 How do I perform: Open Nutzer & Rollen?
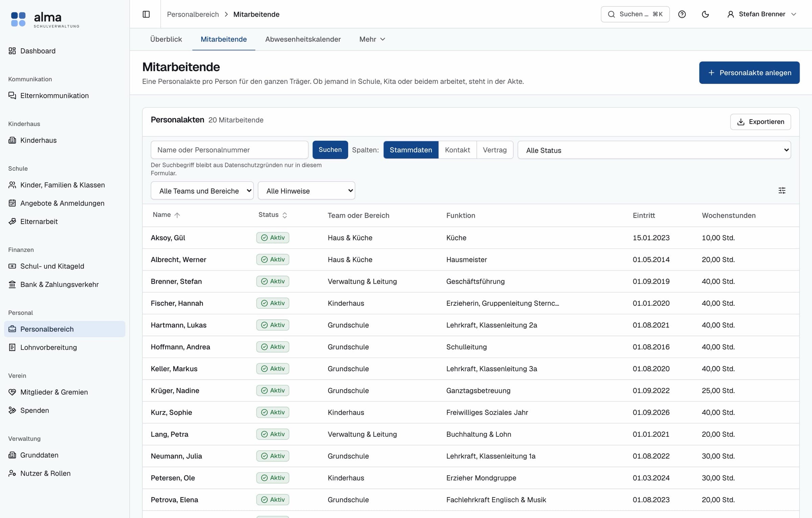tap(65, 473)
